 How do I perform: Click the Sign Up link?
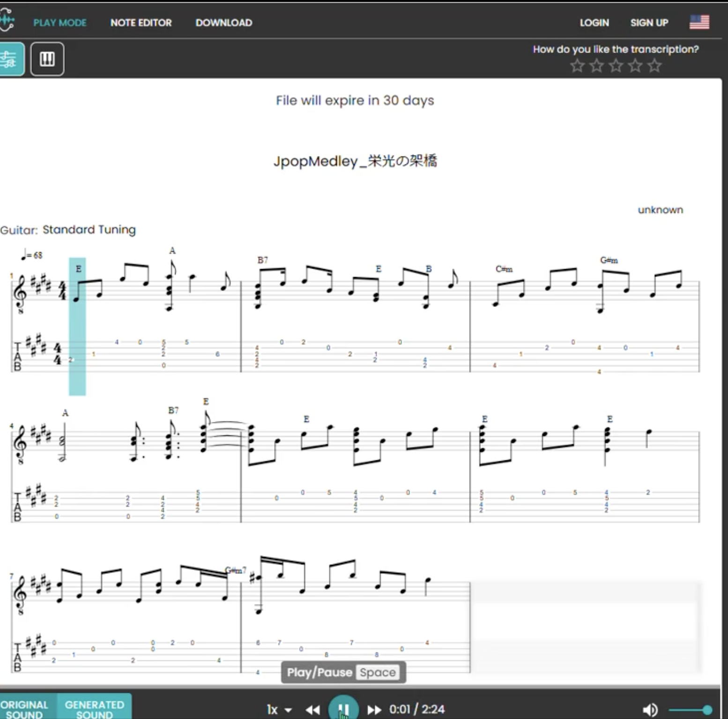(649, 22)
